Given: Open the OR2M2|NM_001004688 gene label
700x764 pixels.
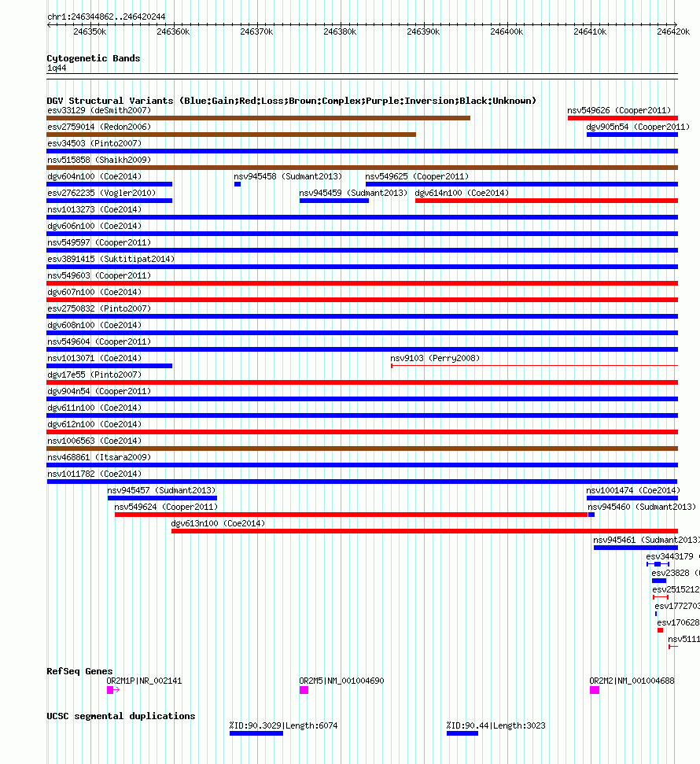Looking at the screenshot, I should tap(632, 681).
